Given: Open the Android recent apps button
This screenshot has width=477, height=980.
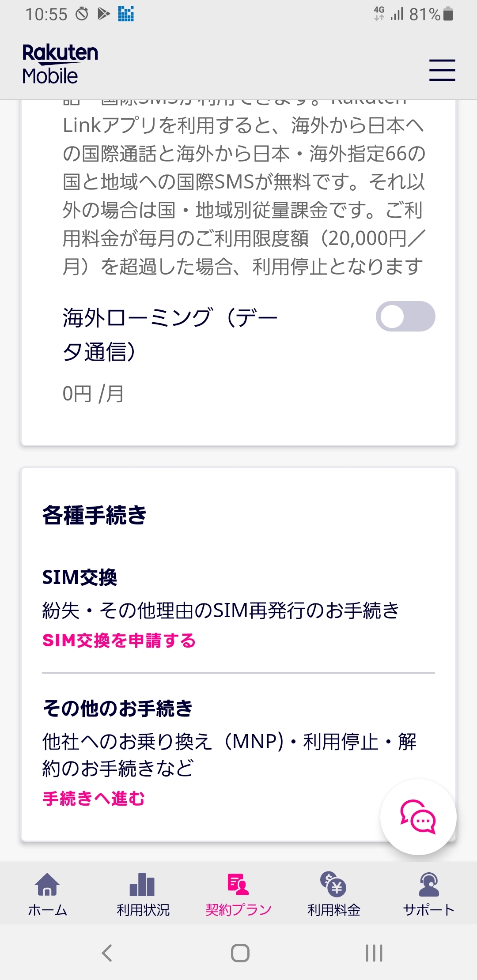Looking at the screenshot, I should [374, 953].
